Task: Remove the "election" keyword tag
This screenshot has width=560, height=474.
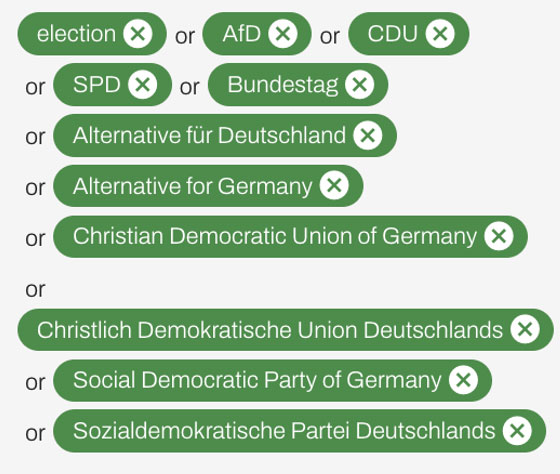Action: click(x=138, y=34)
